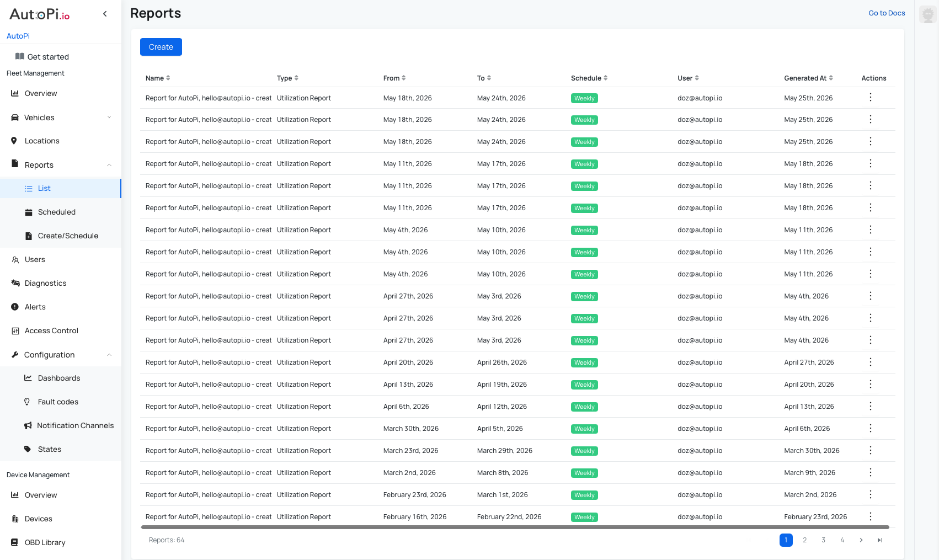The height and width of the screenshot is (560, 939).
Task: Sort table by From column
Action: click(x=394, y=78)
